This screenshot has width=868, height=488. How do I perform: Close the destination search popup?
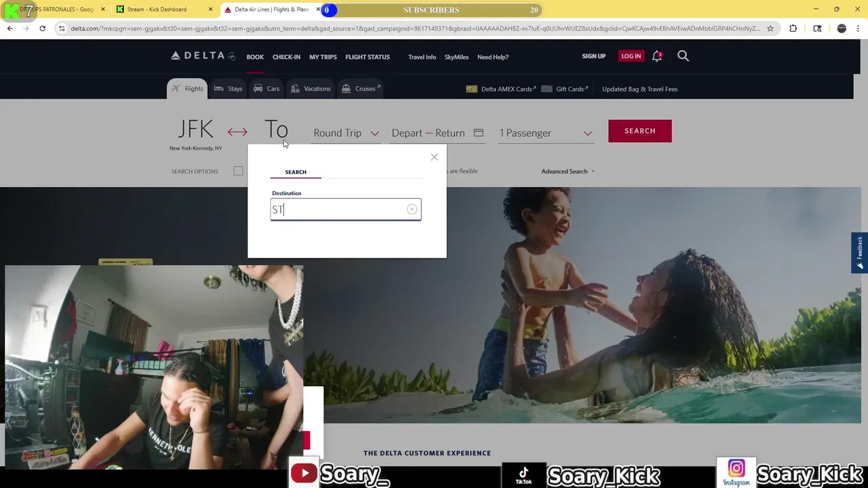pos(435,157)
